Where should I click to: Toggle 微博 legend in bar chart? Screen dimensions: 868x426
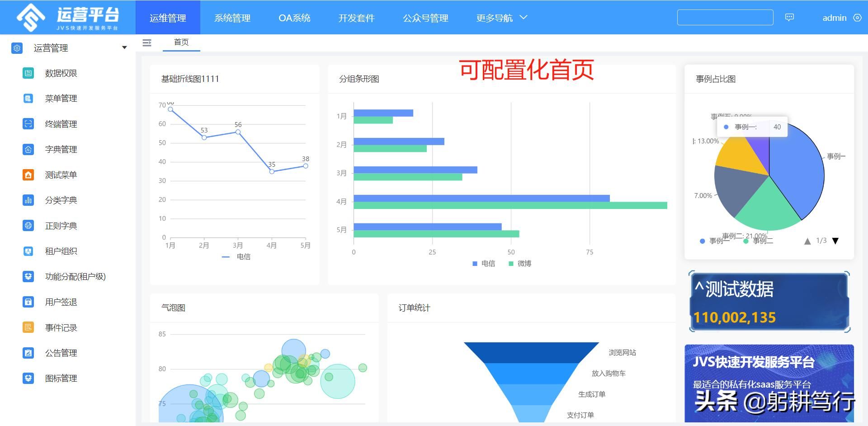[520, 263]
